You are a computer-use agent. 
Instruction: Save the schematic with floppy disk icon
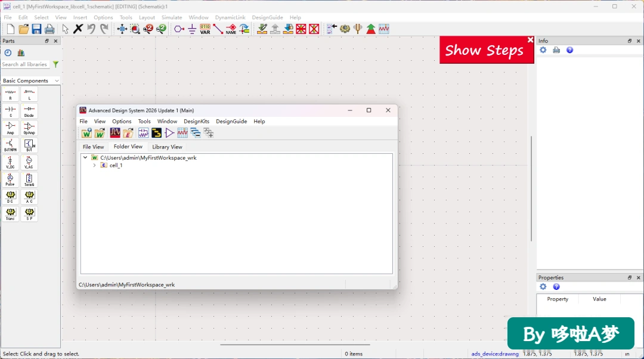coord(36,29)
